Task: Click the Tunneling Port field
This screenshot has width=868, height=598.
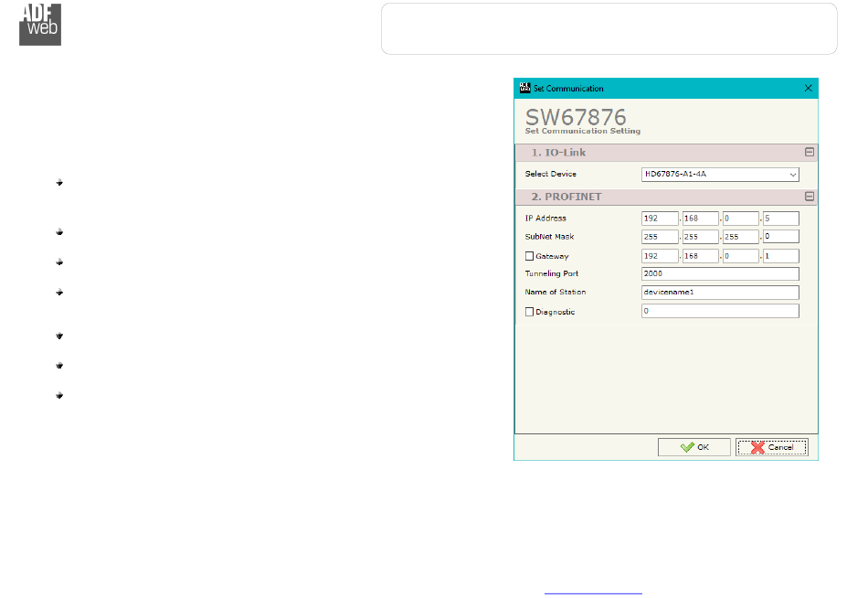Action: tap(720, 273)
